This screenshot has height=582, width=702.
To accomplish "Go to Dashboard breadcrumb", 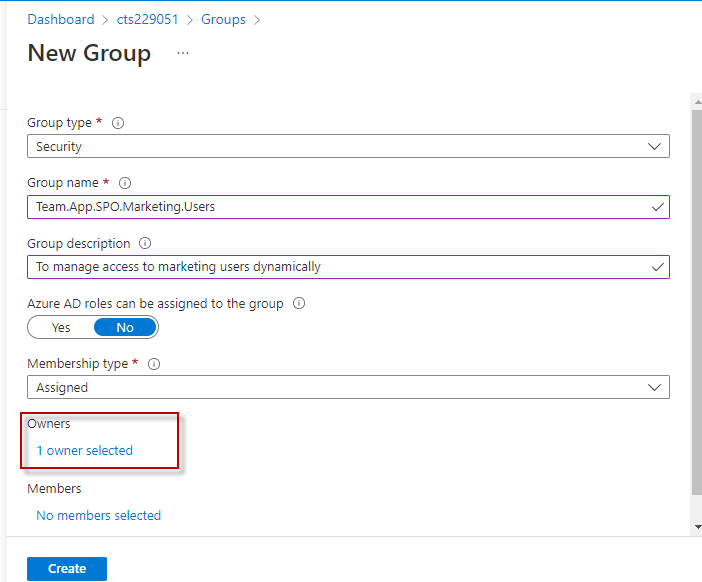I will pos(60,19).
